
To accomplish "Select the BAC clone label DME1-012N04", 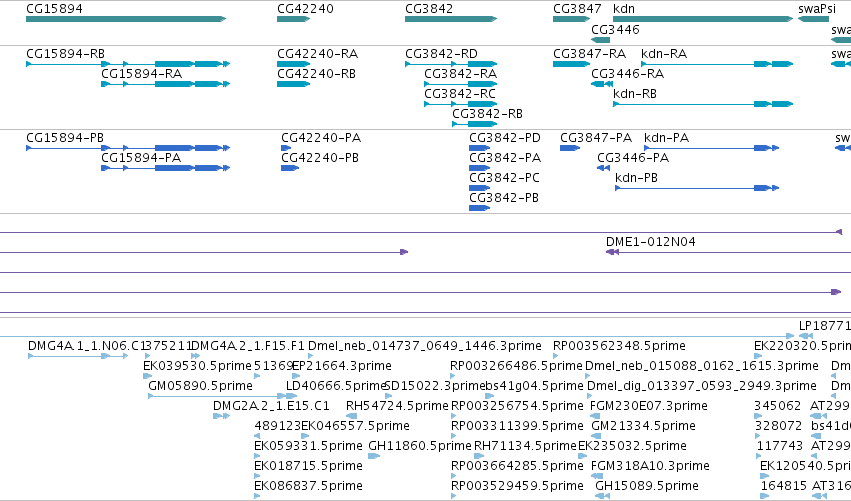I will coord(651,242).
